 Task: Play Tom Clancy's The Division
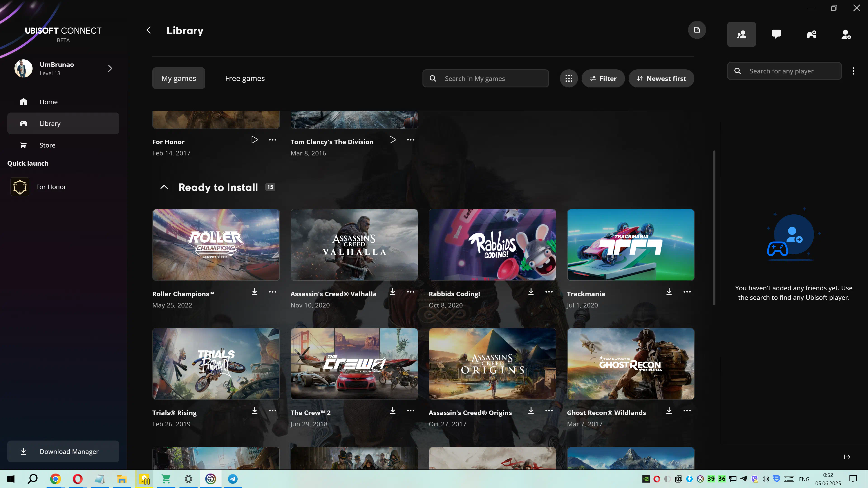click(393, 140)
